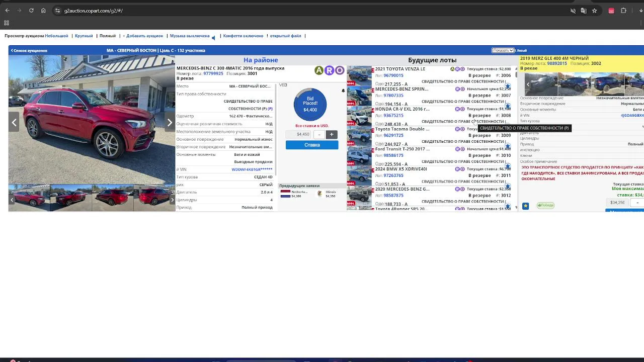Click the Toyota Venza lot thumbnail

(x=359, y=75)
